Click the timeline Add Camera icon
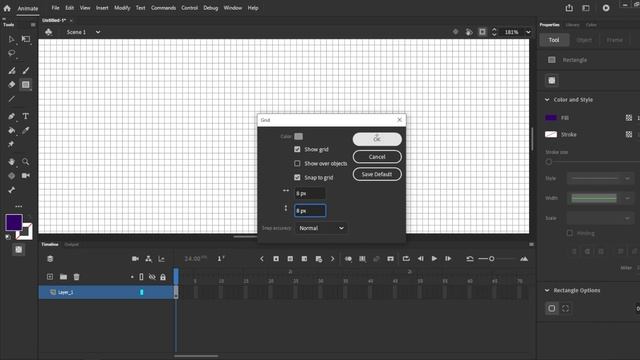Viewport: 640px width, 360px height. point(136,259)
